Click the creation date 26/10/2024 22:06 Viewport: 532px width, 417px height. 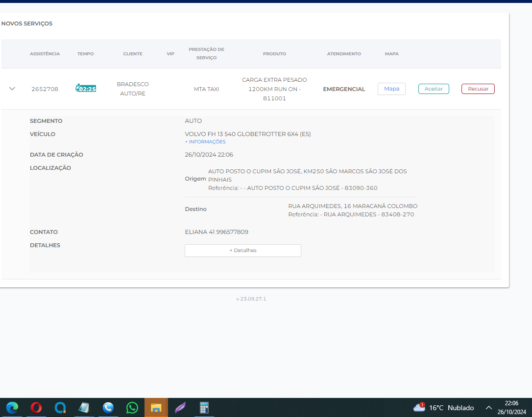tap(209, 155)
